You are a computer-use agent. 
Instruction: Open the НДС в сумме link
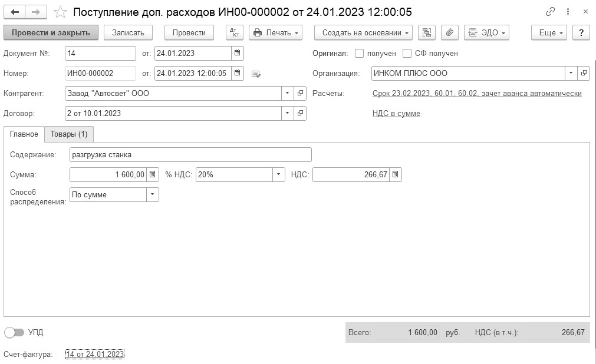tap(396, 113)
